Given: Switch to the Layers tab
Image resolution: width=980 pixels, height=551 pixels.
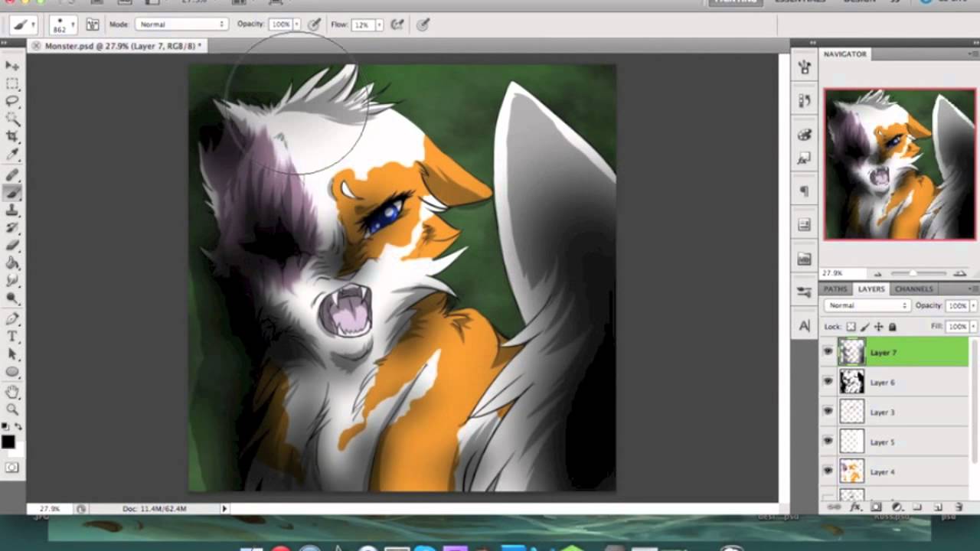Looking at the screenshot, I should [x=871, y=289].
